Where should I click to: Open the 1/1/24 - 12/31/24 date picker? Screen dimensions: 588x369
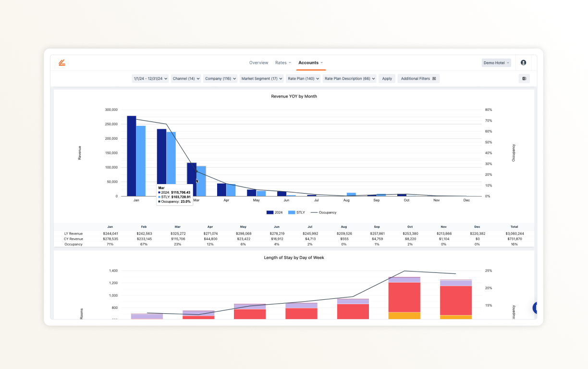[149, 78]
